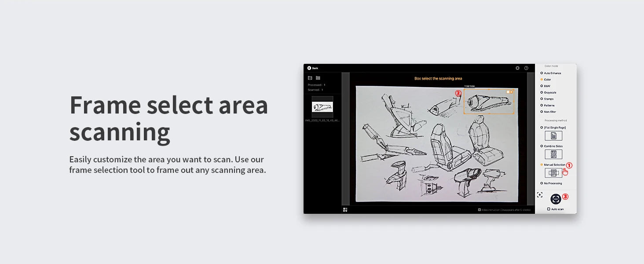Click the Manual Selection icon box
Viewport: 644px width, 264px height.
[553, 173]
